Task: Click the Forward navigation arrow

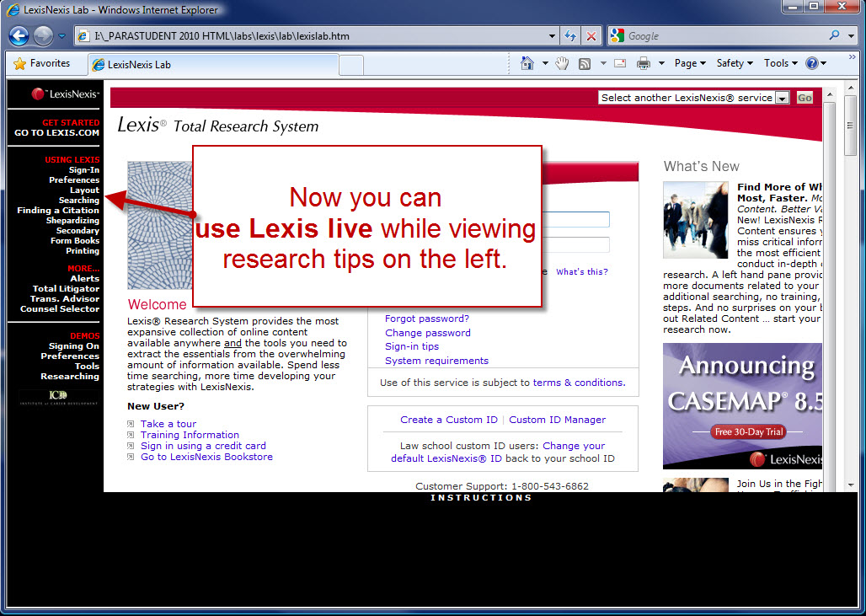Action: [x=43, y=35]
